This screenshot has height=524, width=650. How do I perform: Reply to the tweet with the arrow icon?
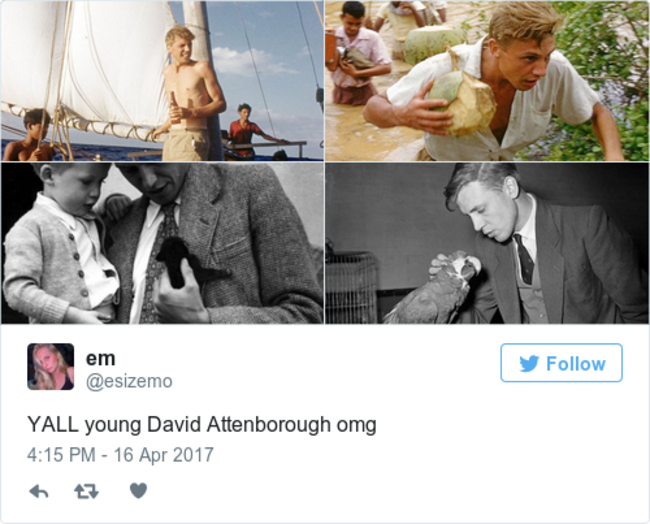point(39,492)
